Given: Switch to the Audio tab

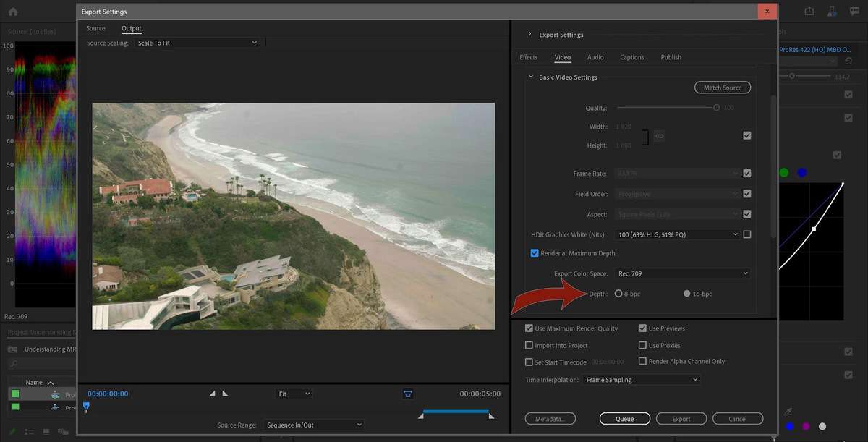Looking at the screenshot, I should click(x=595, y=57).
